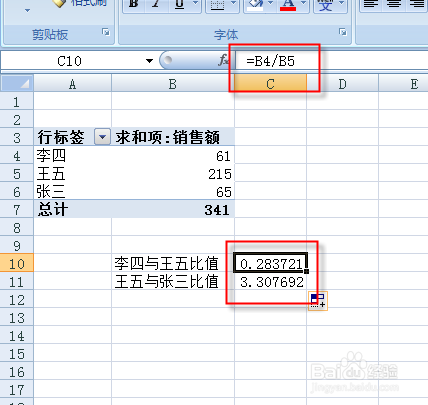This screenshot has width=428, height=405.
Task: Center align text
Action: coord(394,4)
